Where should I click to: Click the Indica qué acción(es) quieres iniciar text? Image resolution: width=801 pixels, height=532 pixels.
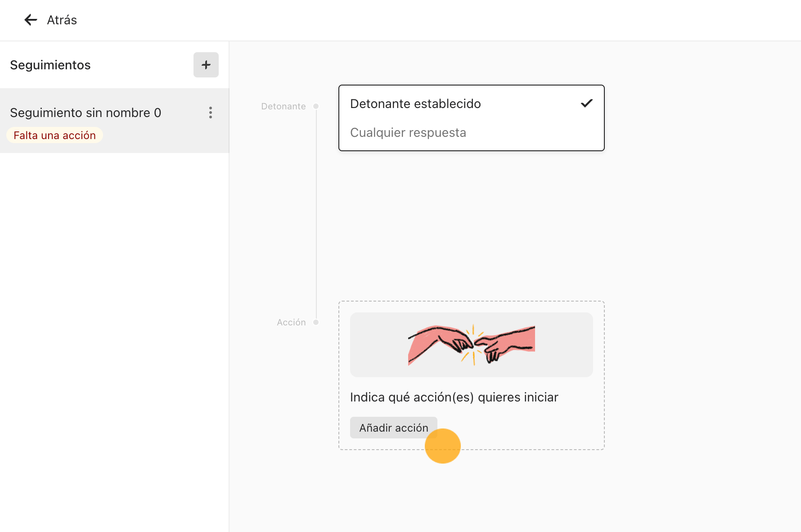[454, 397]
